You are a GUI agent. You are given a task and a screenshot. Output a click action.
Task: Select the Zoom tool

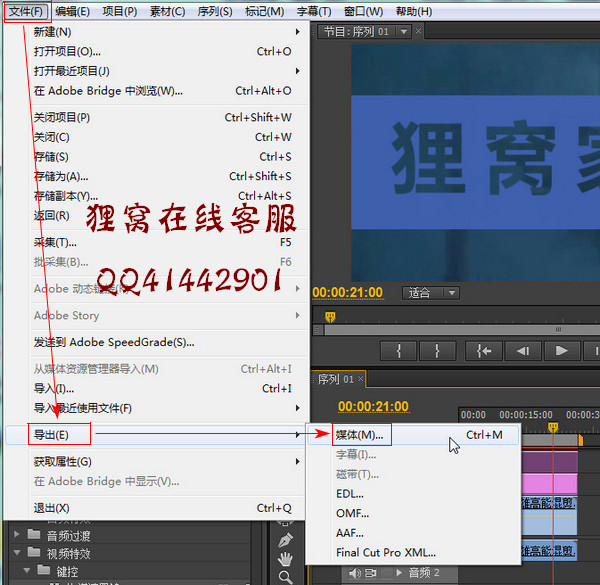pyautogui.click(x=285, y=577)
